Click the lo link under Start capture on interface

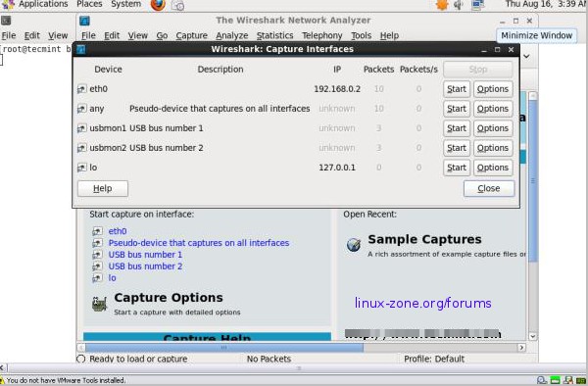coord(112,277)
